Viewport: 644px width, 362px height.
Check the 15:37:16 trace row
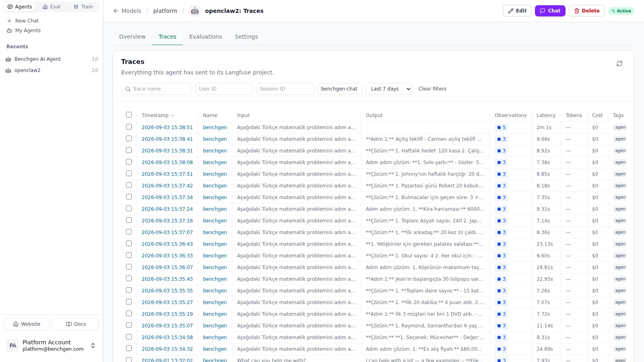pos(129,220)
